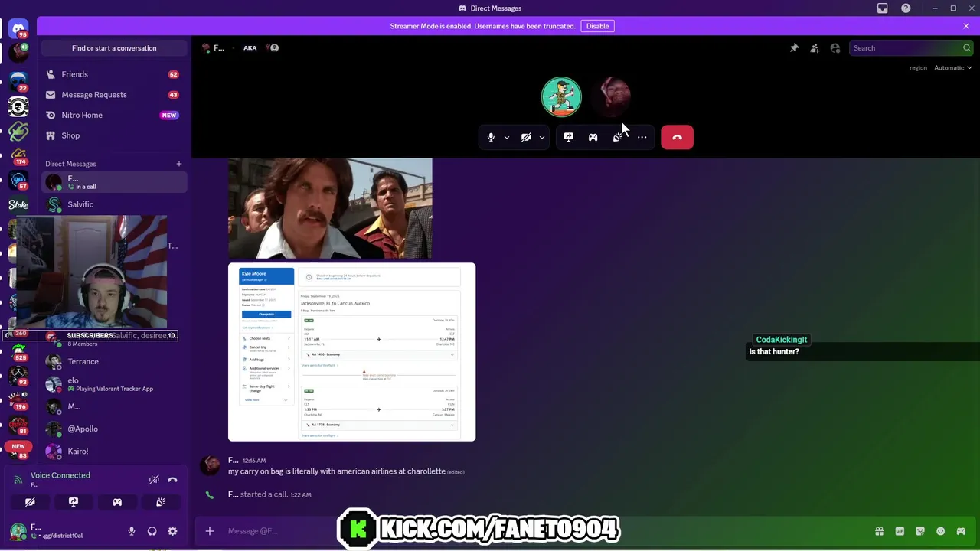Image resolution: width=980 pixels, height=551 pixels.
Task: Deafen audio with the headphones icon
Action: tap(152, 531)
